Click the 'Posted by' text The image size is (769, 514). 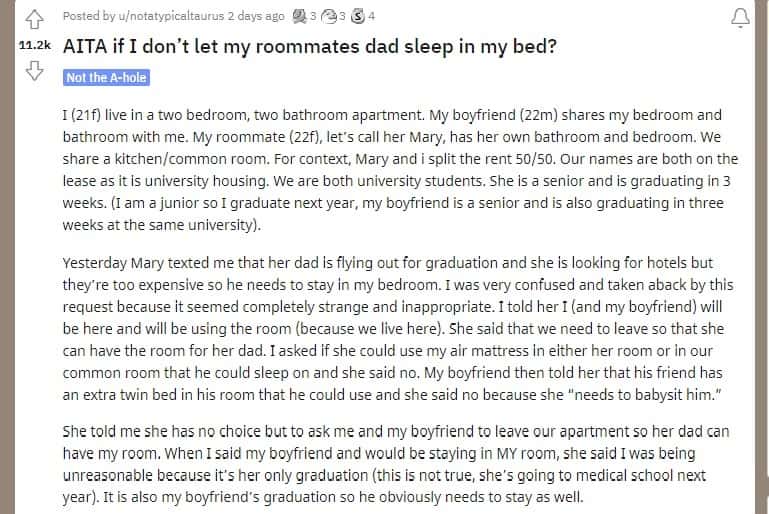[x=86, y=16]
